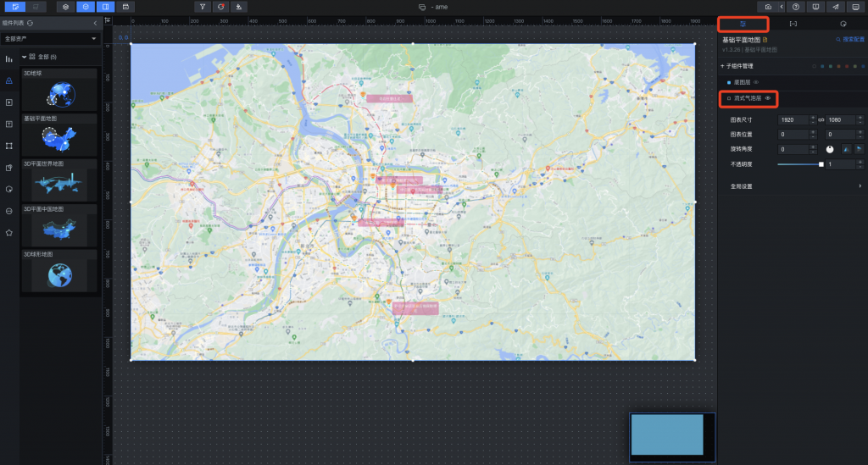Click the upload tray icon in toolbar

click(x=238, y=7)
